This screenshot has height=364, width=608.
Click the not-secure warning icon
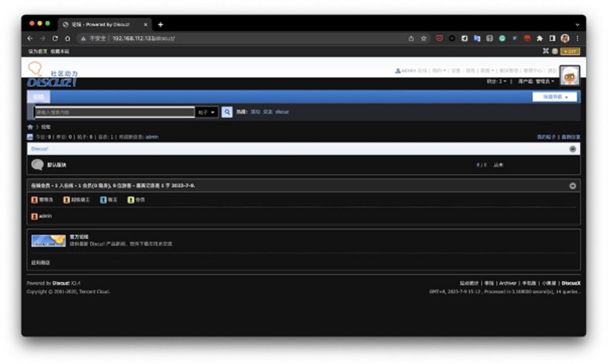pyautogui.click(x=83, y=38)
